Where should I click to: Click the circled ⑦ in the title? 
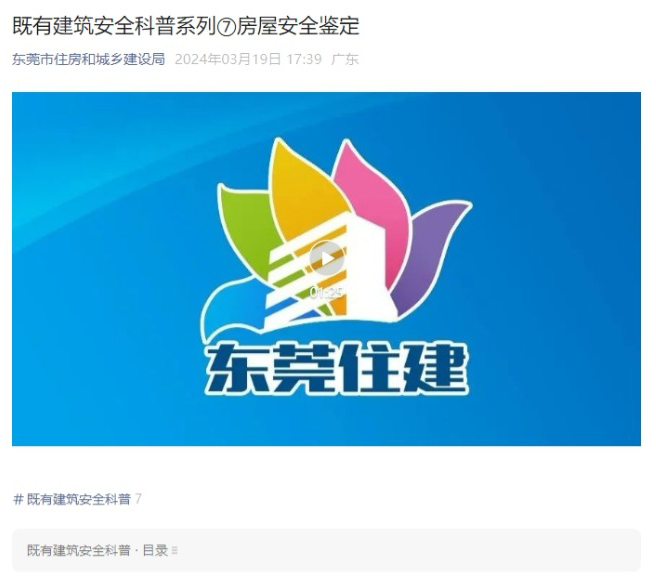[x=226, y=26]
